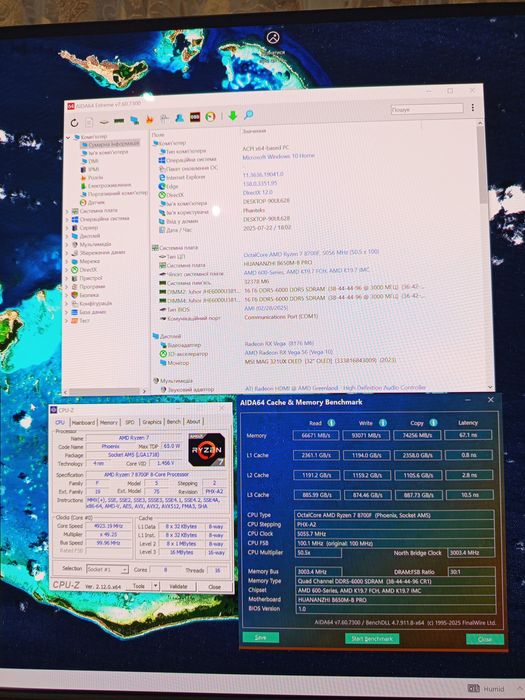
Task: Click the Ryzen 7 logo in CPU-Z
Action: click(206, 449)
